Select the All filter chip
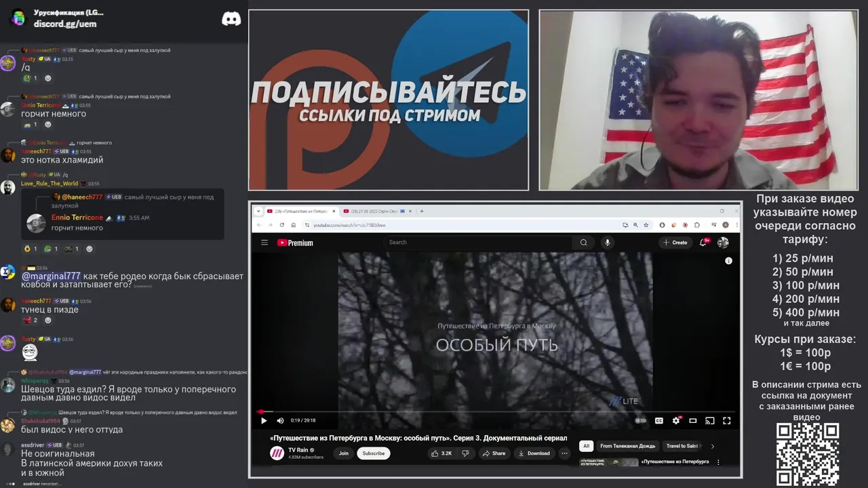The image size is (868, 488). click(587, 446)
